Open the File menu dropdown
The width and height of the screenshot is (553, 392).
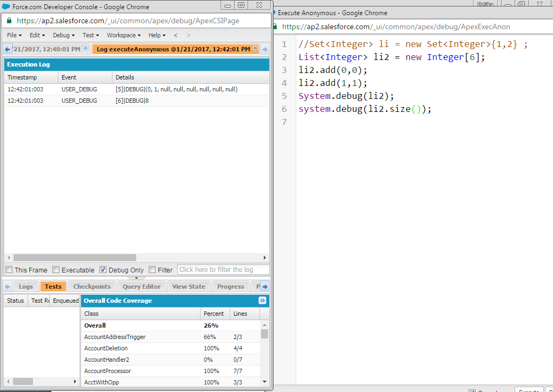coord(14,35)
